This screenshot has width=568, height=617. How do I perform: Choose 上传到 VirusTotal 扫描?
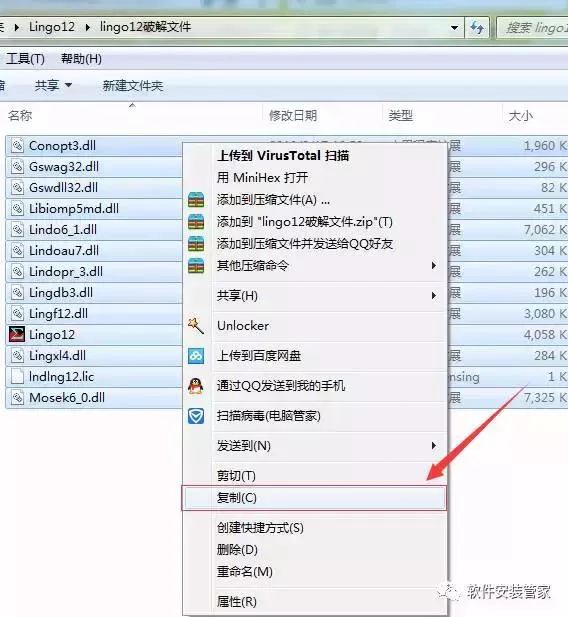click(283, 156)
